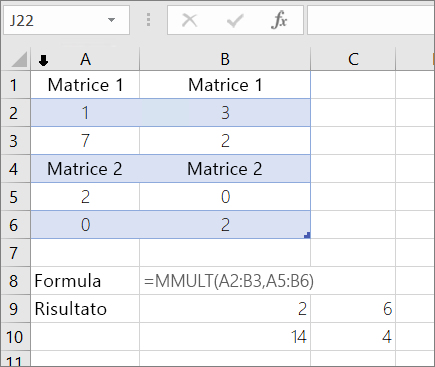Click cell A1 containing Matrice 1
Image resolution: width=435 pixels, height=367 pixels.
[85, 85]
